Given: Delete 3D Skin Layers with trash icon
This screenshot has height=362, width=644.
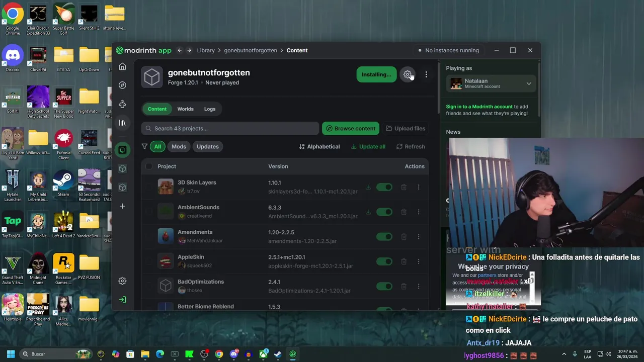Looking at the screenshot, I should coord(404,187).
